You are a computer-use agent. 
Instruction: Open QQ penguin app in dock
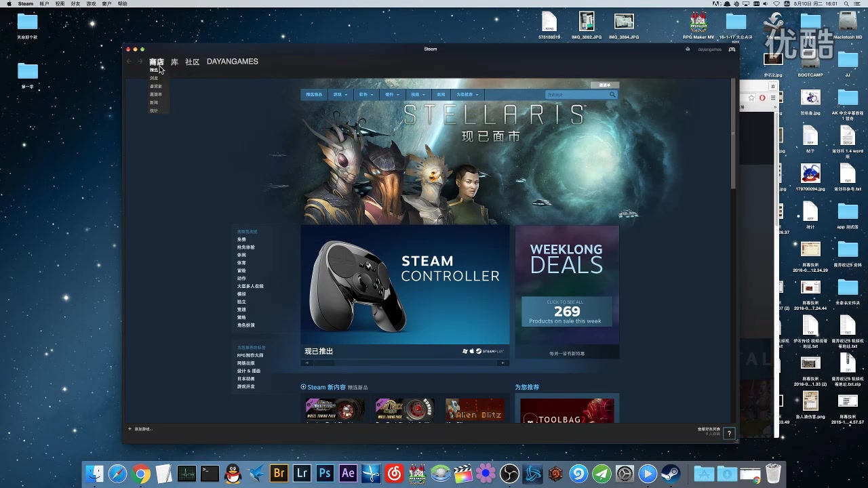coord(233,474)
